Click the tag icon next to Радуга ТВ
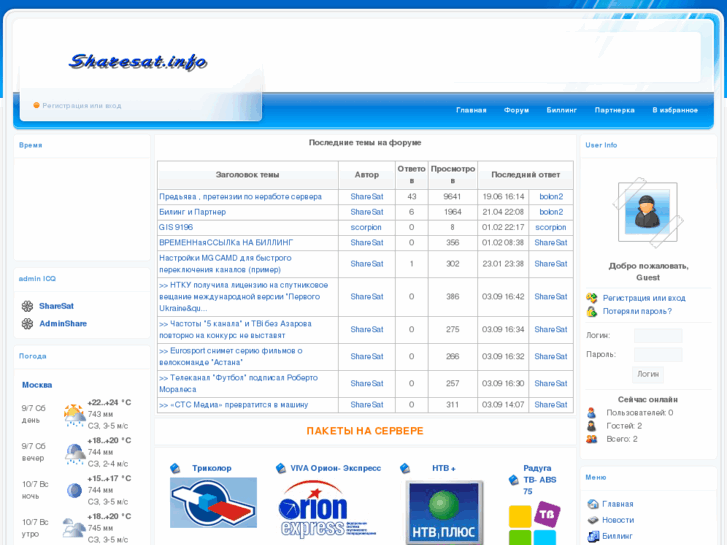 (x=513, y=480)
